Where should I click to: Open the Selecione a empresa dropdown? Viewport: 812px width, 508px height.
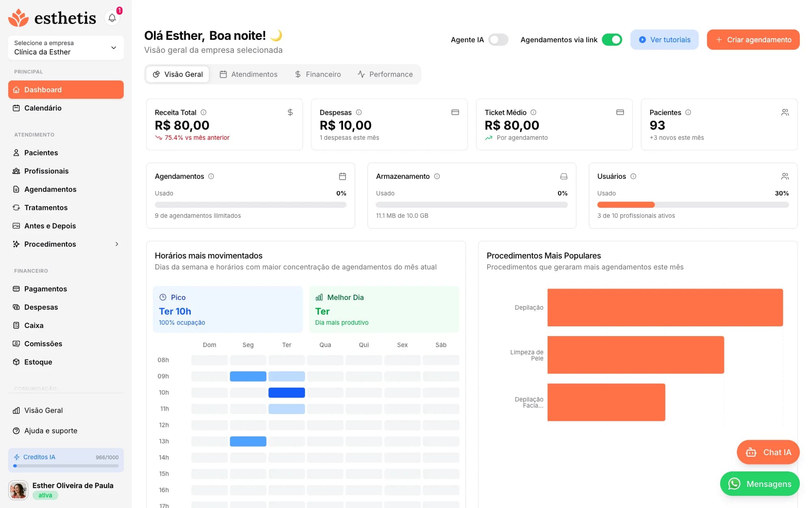(66, 48)
